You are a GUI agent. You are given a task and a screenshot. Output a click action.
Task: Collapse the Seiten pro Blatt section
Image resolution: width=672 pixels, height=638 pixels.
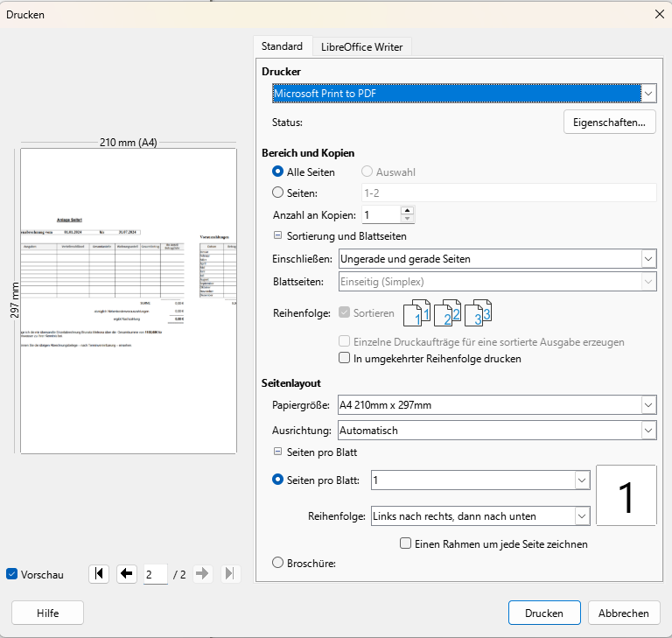pyautogui.click(x=277, y=452)
